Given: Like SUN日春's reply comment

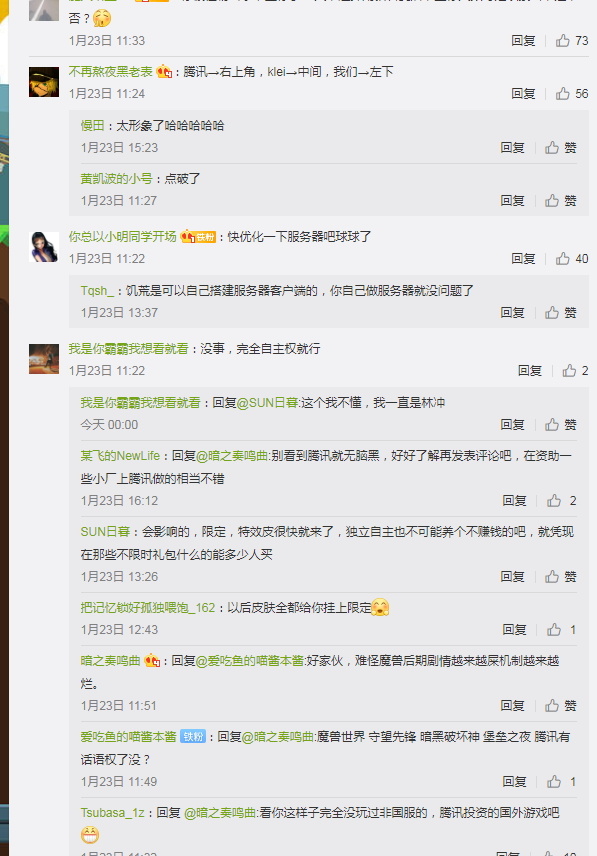Looking at the screenshot, I should [560, 576].
